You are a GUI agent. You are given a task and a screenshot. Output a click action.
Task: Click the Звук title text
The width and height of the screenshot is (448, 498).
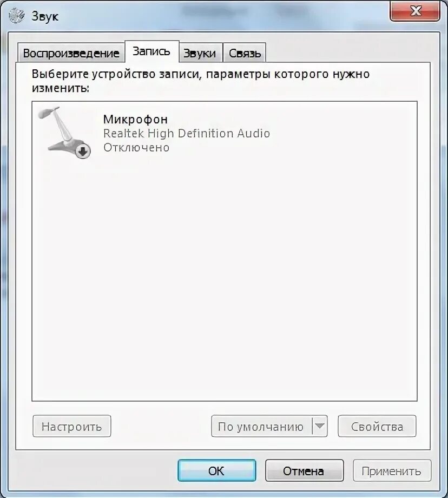point(45,16)
